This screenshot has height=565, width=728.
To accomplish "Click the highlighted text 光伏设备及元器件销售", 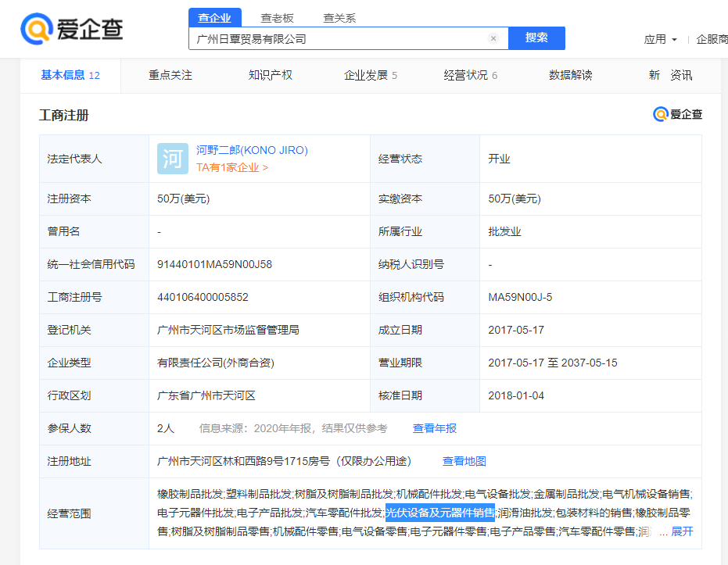I will tap(440, 513).
